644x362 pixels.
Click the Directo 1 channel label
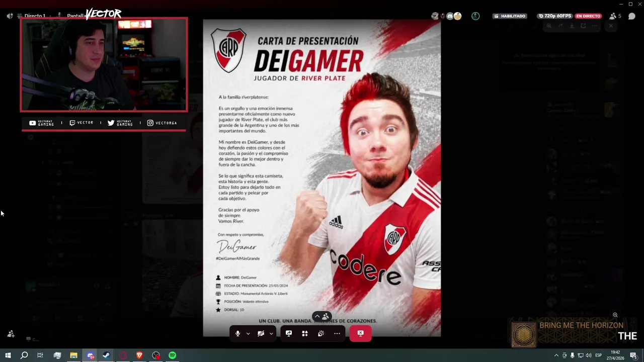click(x=35, y=16)
